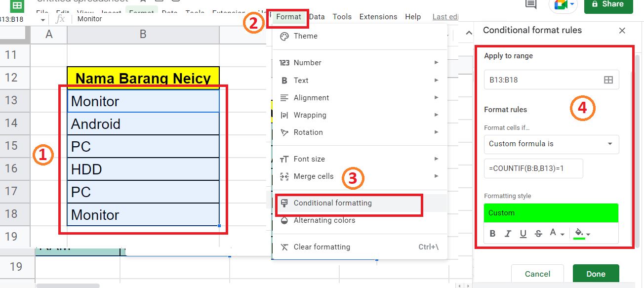Toggle underline in Formatting style

[523, 234]
